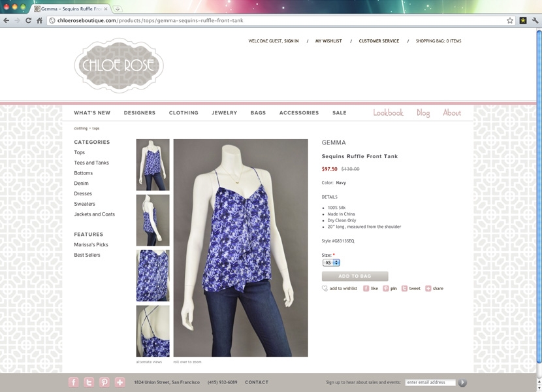Open the Clothing menu
542x392 pixels.
(183, 113)
